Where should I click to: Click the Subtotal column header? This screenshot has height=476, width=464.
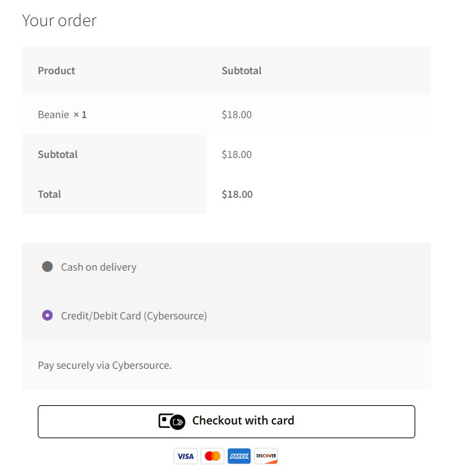[242, 71]
